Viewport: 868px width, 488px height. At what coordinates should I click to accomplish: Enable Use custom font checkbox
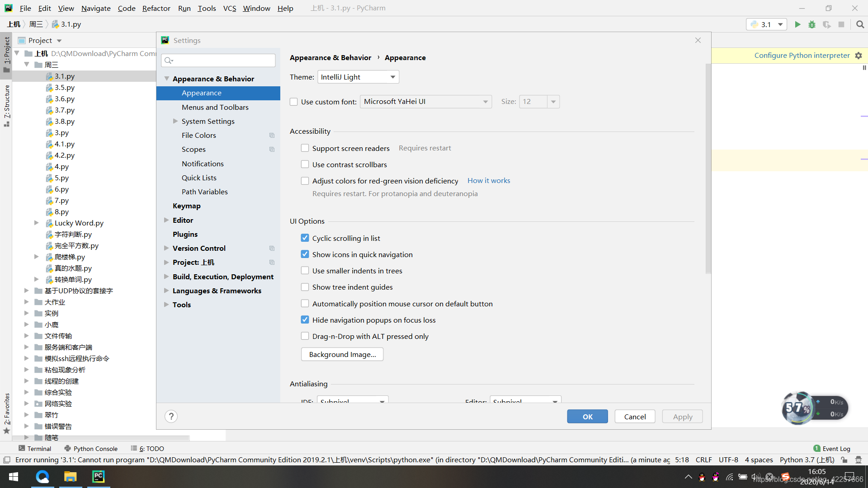coord(294,102)
